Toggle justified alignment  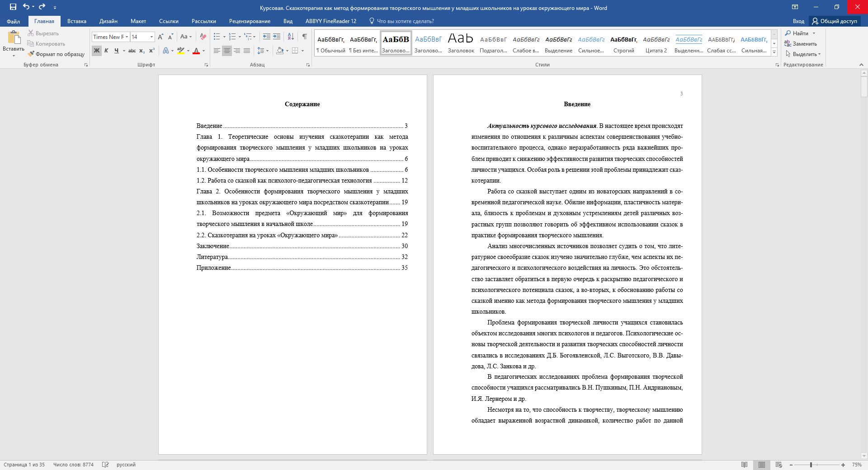coord(247,51)
